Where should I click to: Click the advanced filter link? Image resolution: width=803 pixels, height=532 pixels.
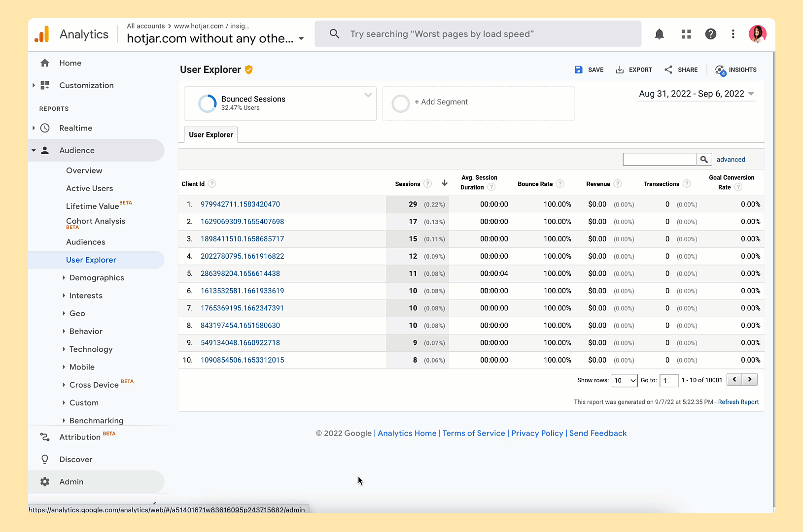pyautogui.click(x=731, y=160)
